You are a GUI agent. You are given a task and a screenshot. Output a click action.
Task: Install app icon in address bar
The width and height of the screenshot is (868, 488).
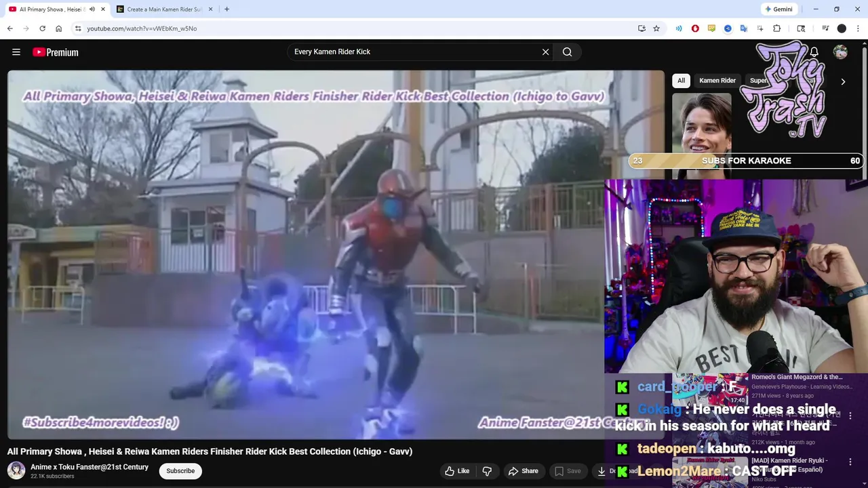(x=642, y=28)
